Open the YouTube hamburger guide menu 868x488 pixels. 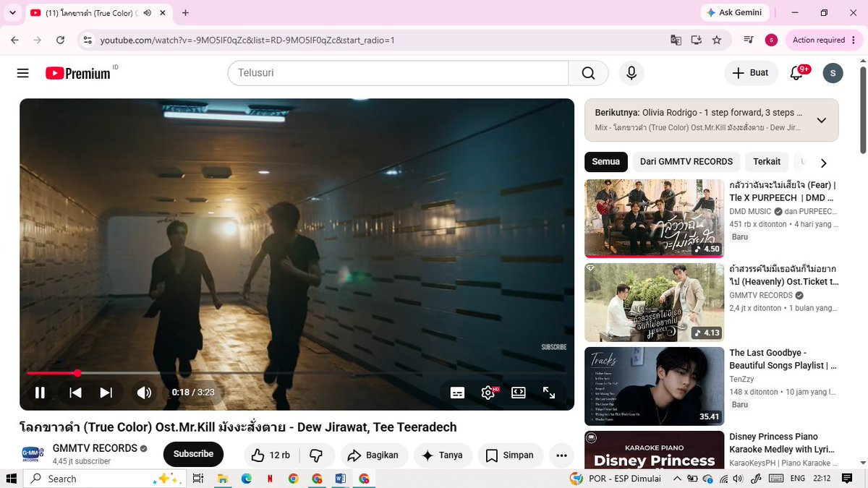pyautogui.click(x=23, y=73)
